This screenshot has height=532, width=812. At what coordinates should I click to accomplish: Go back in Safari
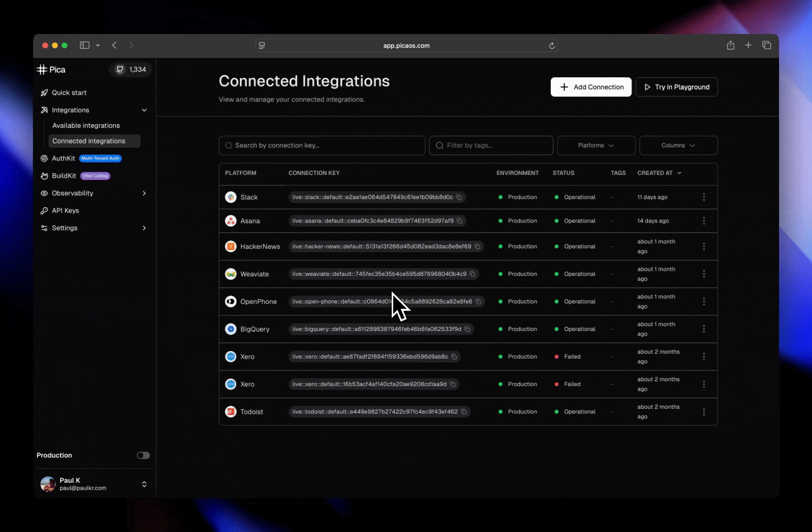pos(114,45)
